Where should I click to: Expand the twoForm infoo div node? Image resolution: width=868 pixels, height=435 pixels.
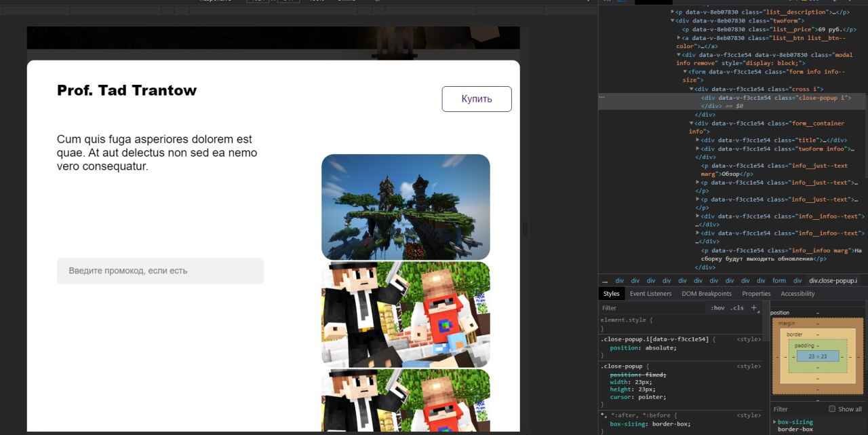tap(698, 149)
